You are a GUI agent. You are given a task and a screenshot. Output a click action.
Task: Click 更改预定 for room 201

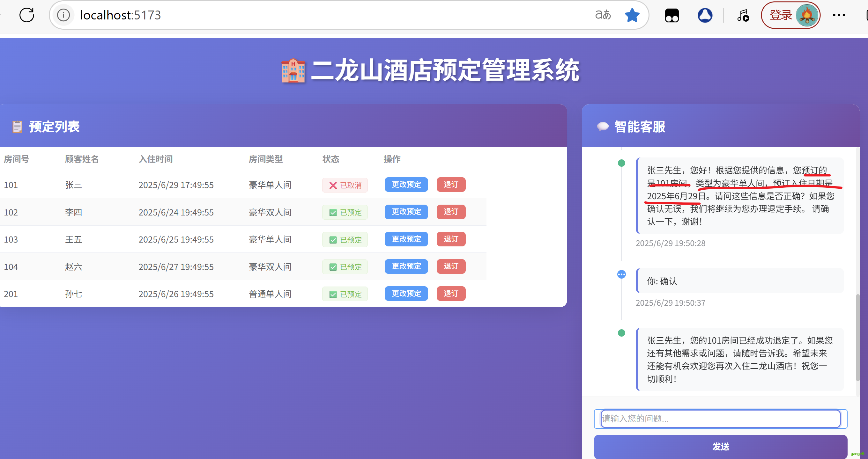click(406, 294)
